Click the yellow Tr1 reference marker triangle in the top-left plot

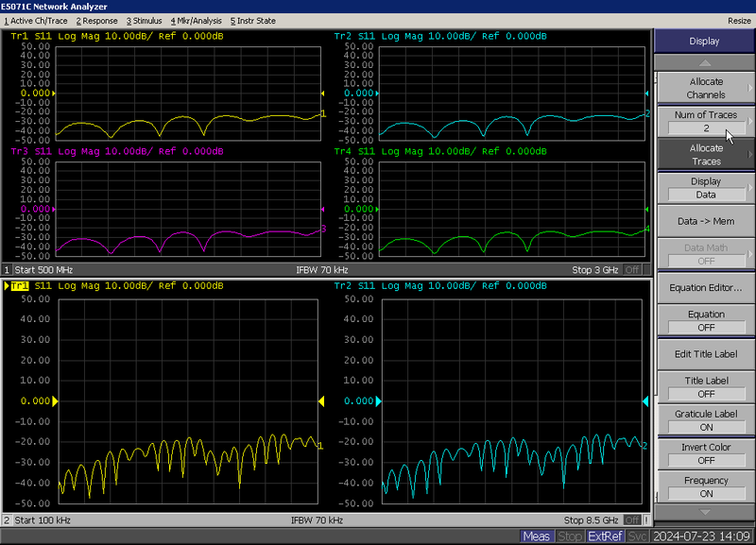click(x=55, y=94)
